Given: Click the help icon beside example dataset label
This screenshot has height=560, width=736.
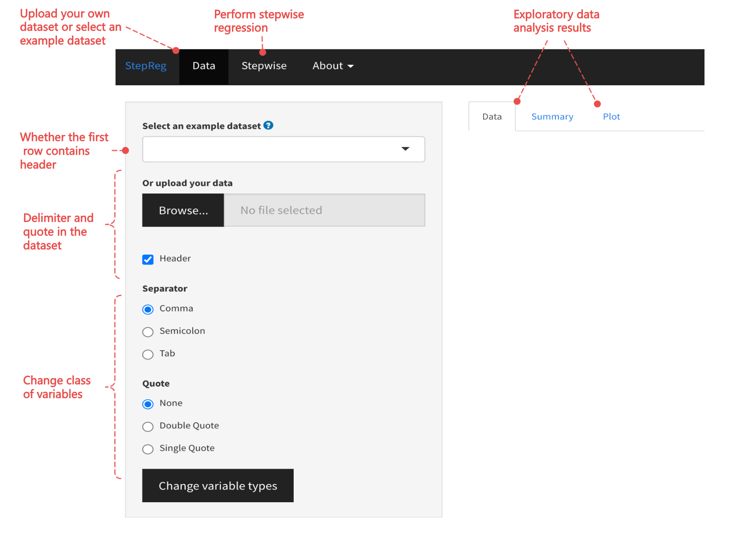Looking at the screenshot, I should coord(268,126).
